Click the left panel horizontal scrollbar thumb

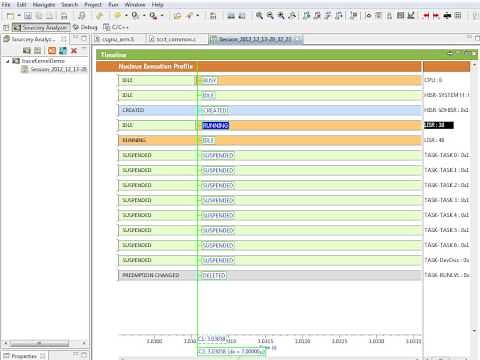click(x=39, y=343)
